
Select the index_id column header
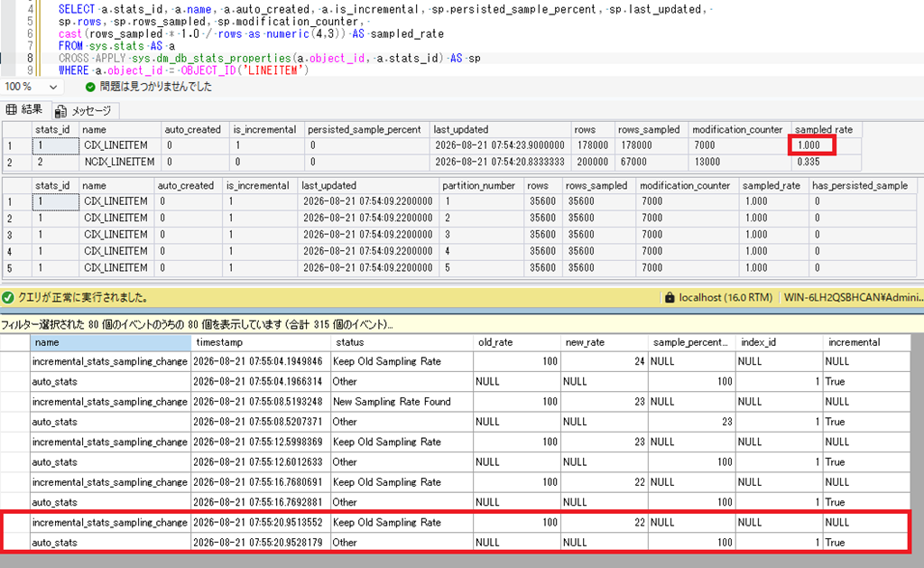tap(779, 342)
